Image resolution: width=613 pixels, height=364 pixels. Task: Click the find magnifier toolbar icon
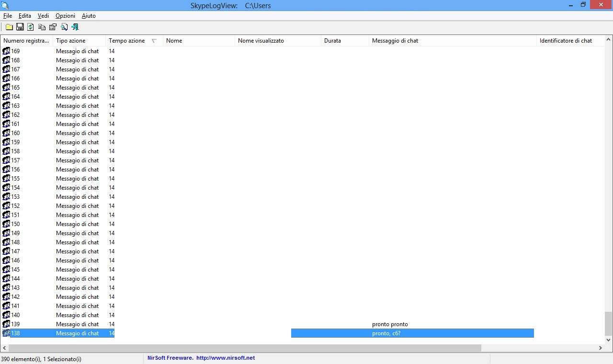(64, 27)
